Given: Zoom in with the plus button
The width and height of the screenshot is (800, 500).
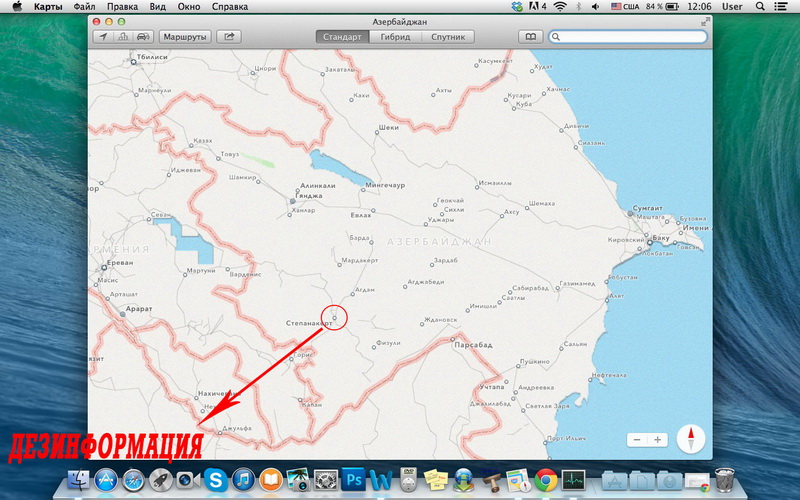Looking at the screenshot, I should coord(658,439).
